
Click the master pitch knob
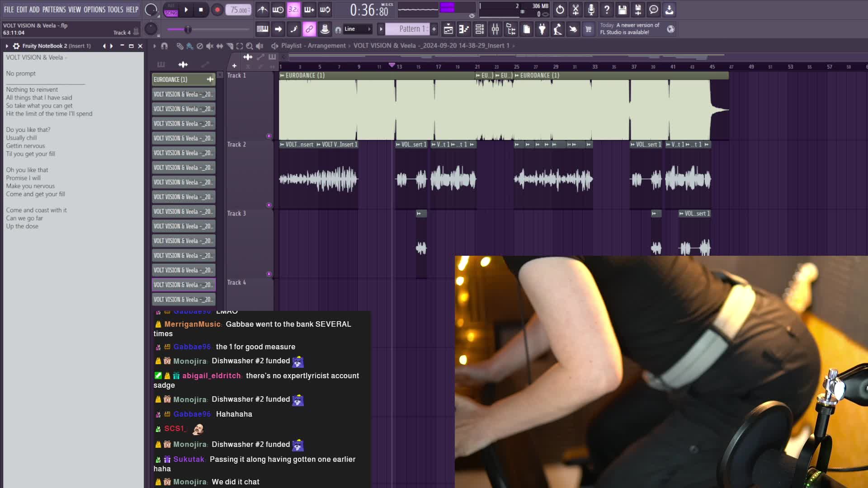[x=151, y=29]
